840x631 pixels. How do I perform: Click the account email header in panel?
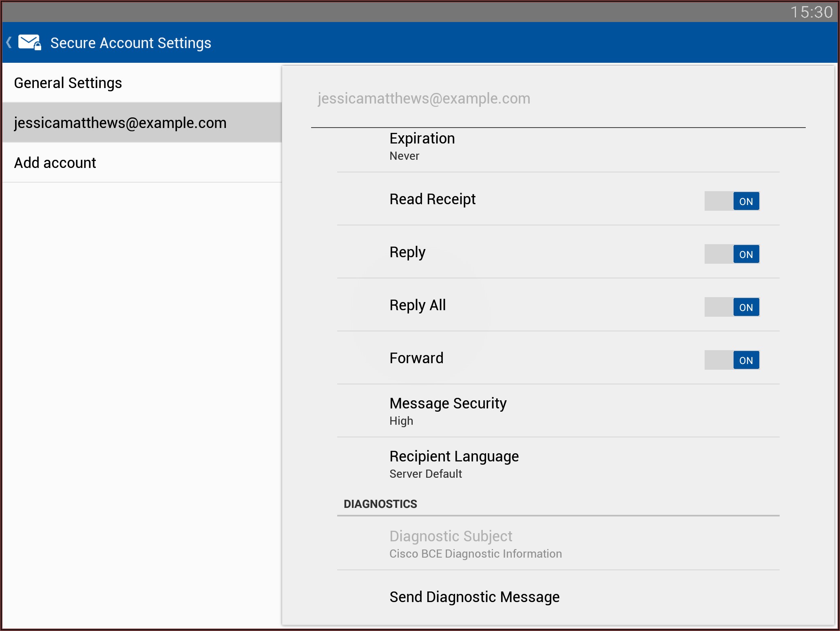[424, 99]
